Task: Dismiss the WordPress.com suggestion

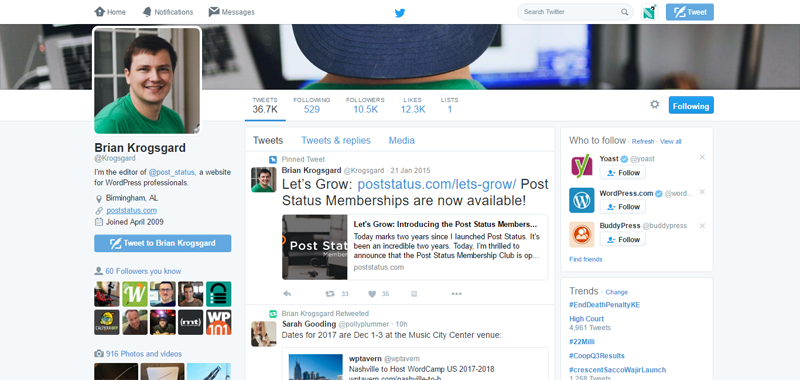Action: pos(702,192)
